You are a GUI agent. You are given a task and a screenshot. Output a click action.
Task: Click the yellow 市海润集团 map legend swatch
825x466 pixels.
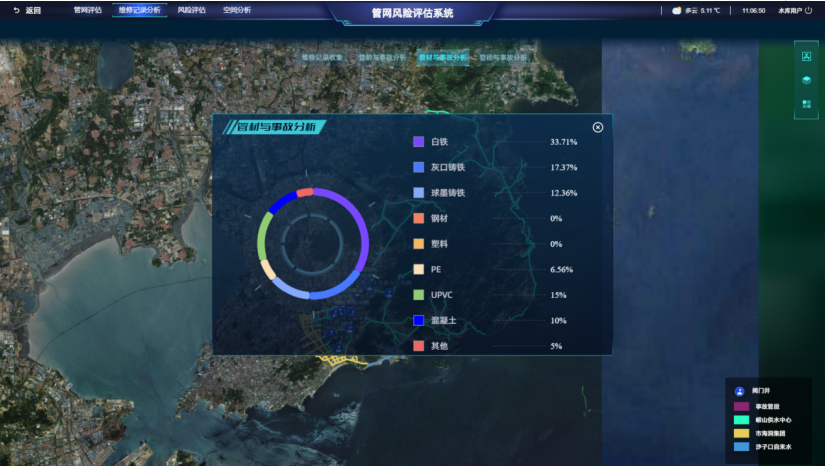pos(741,433)
